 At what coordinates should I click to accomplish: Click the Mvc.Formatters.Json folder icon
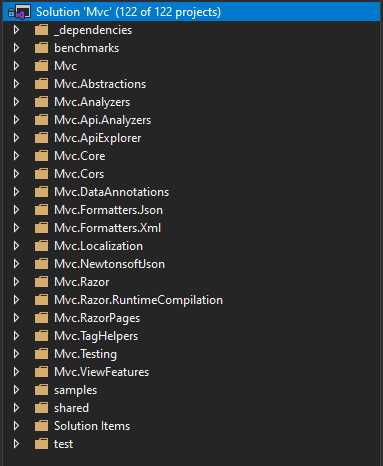(x=41, y=210)
